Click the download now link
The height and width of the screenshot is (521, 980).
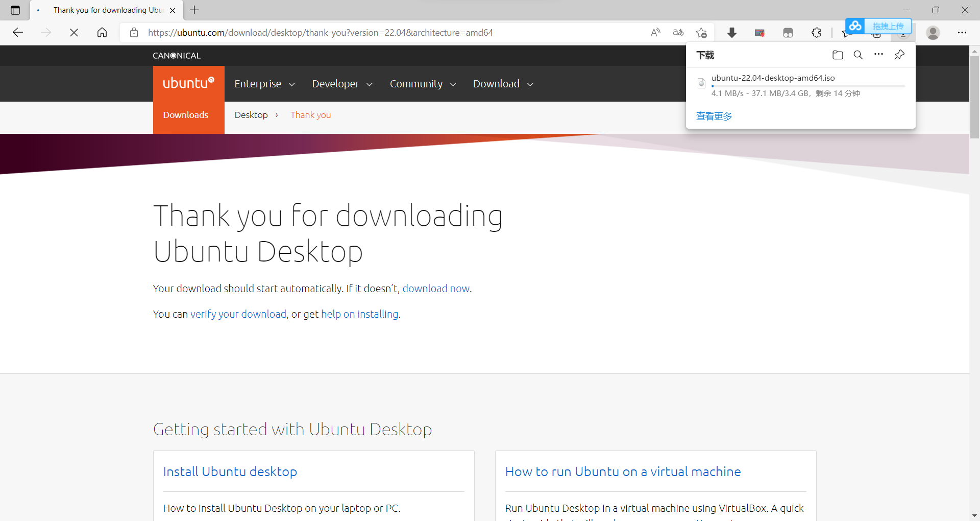(x=436, y=289)
